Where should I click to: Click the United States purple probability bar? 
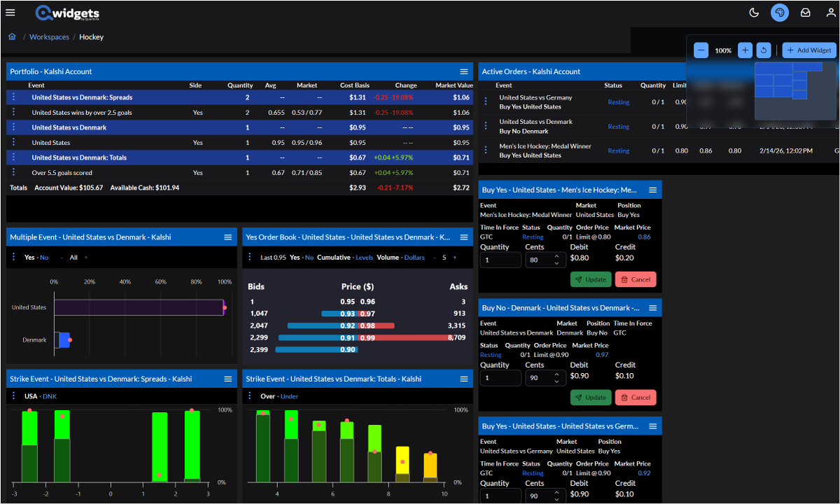point(139,307)
